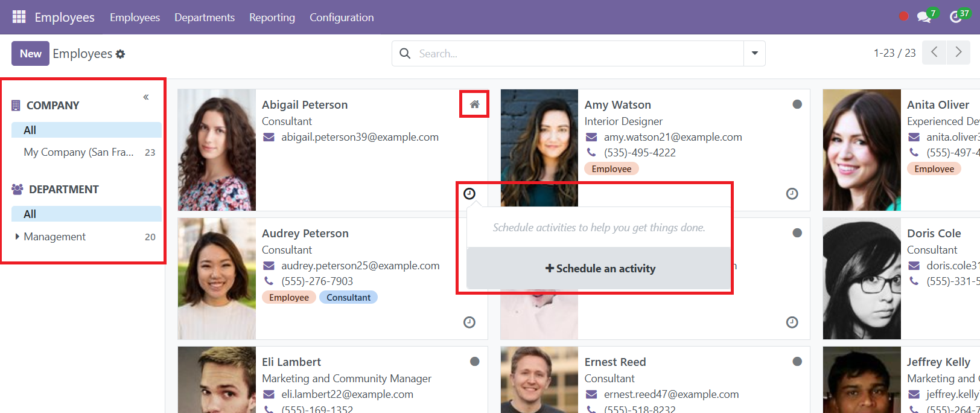Open Doris Cole's photo thumbnail
The height and width of the screenshot is (413, 980).
(862, 278)
